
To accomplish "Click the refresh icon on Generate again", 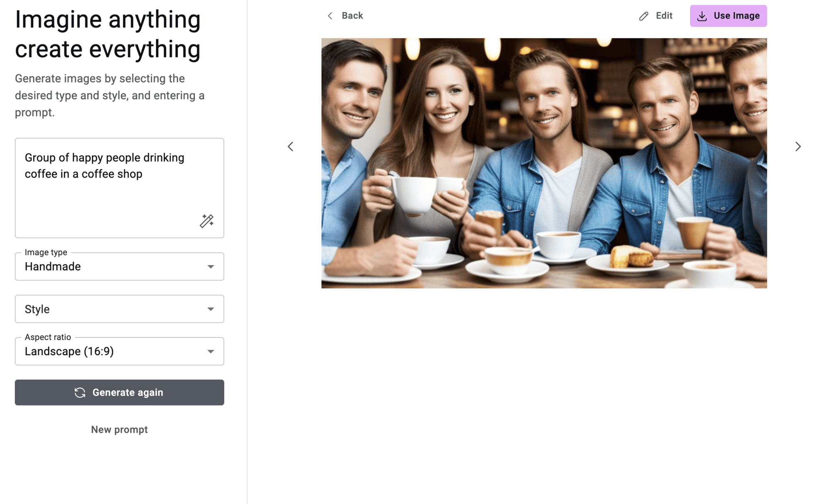I will point(80,393).
